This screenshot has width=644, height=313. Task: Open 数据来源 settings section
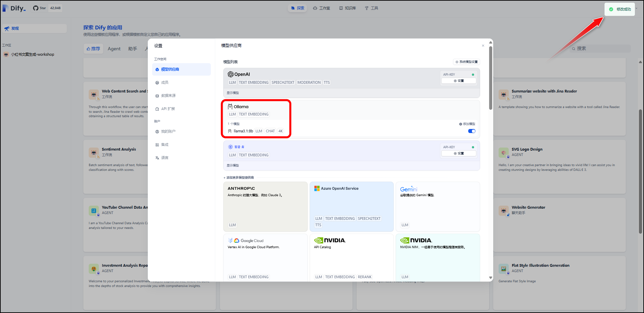pos(181,96)
